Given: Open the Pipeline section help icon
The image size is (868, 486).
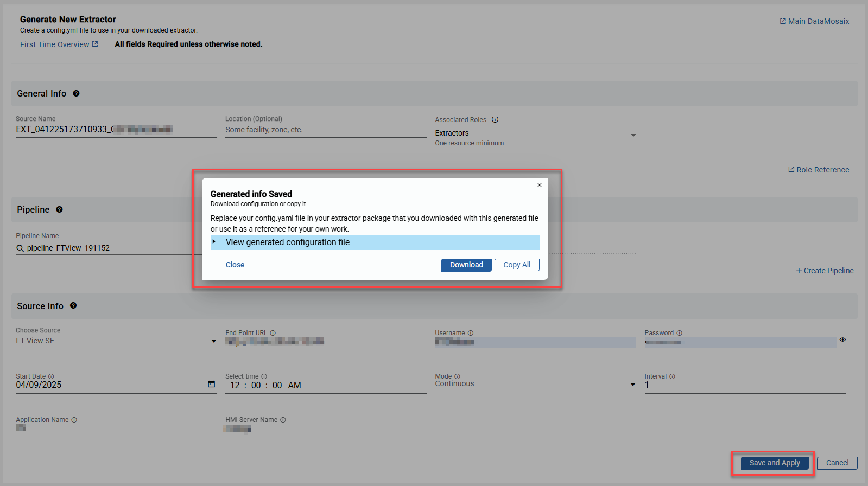Looking at the screenshot, I should [x=59, y=209].
